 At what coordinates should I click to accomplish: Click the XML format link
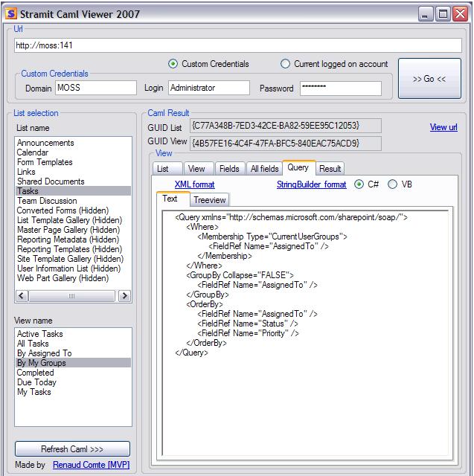195,184
